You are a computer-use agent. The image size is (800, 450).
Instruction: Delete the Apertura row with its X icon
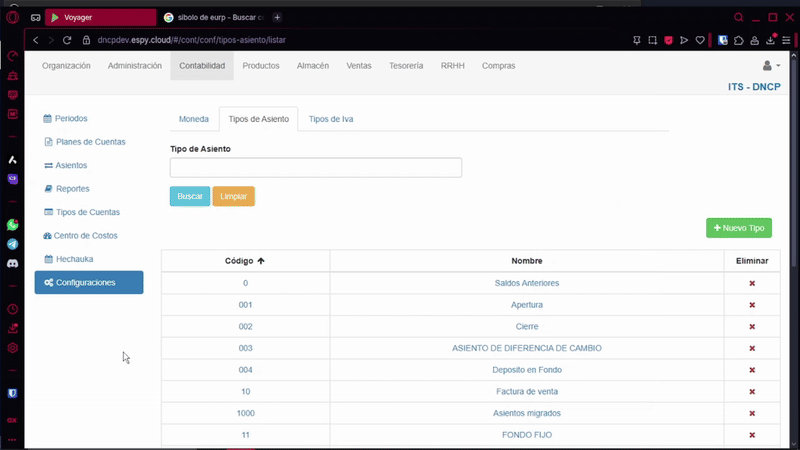(x=752, y=305)
